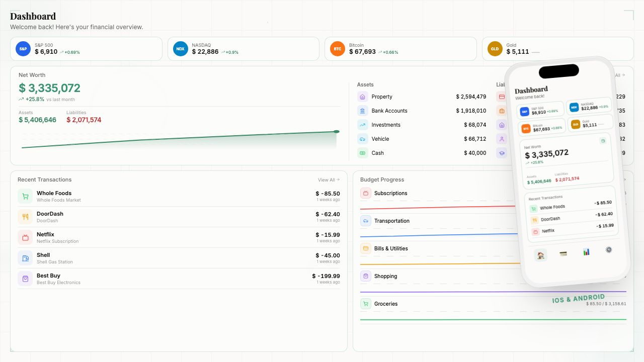This screenshot has width=644, height=362.
Task: Click the Best Buy transaction row
Action: coord(179,279)
